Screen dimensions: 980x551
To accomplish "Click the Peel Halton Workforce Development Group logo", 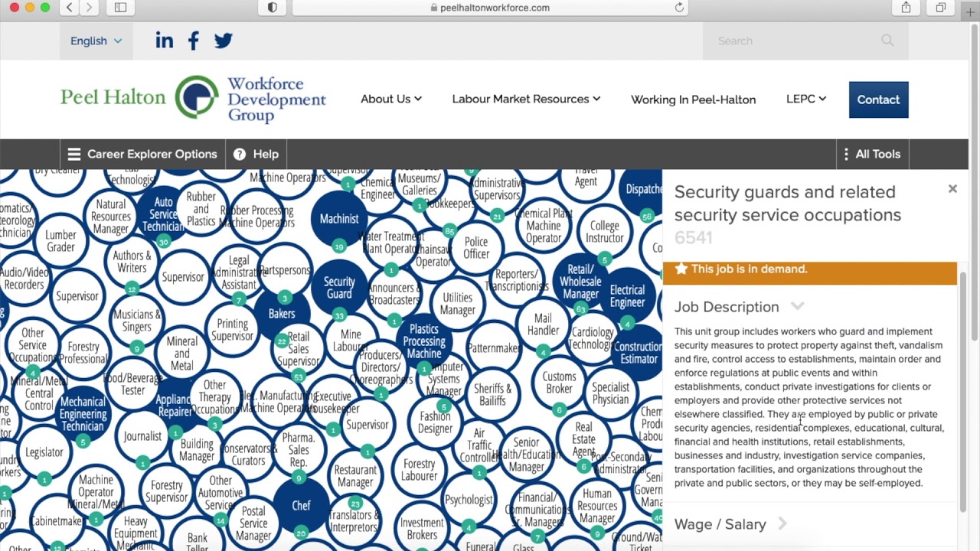I will point(194,99).
